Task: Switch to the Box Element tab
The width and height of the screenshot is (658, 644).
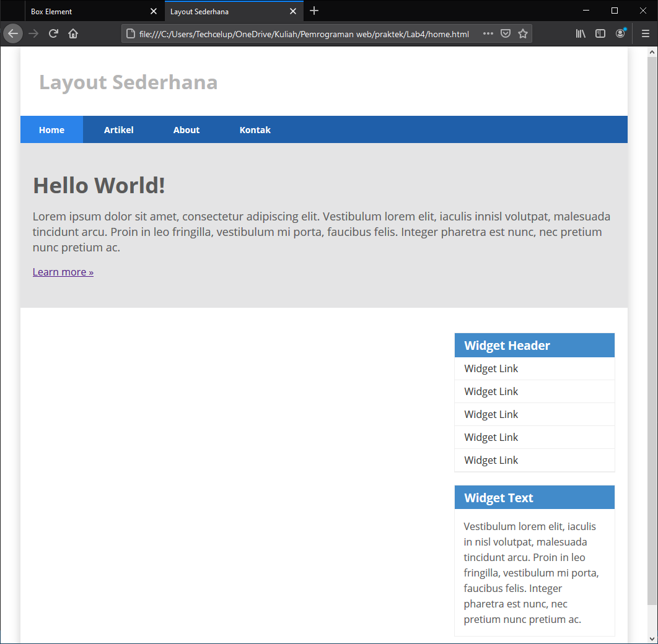Action: click(x=87, y=11)
